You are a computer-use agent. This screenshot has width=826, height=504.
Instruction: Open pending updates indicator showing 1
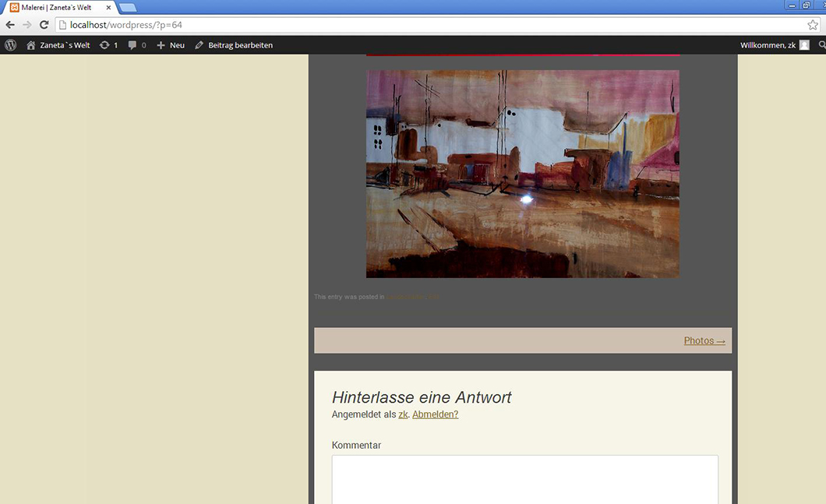pos(108,45)
